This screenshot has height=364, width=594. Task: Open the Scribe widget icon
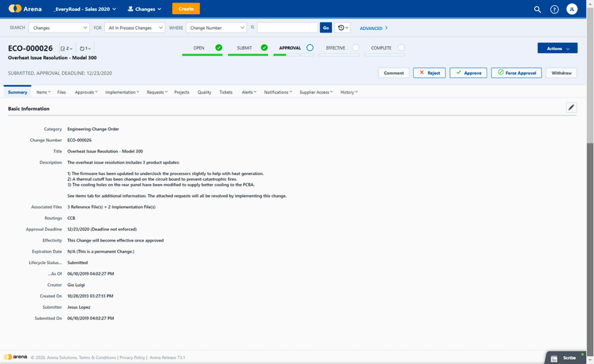point(554,358)
